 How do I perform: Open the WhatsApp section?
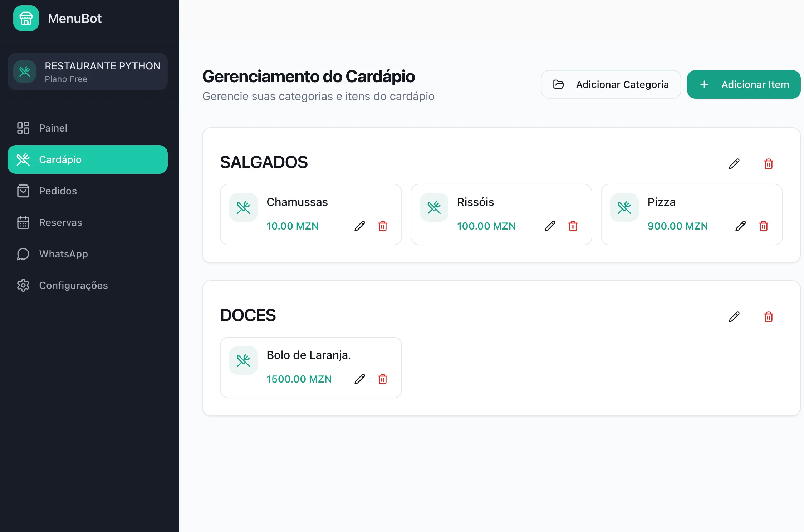point(88,254)
